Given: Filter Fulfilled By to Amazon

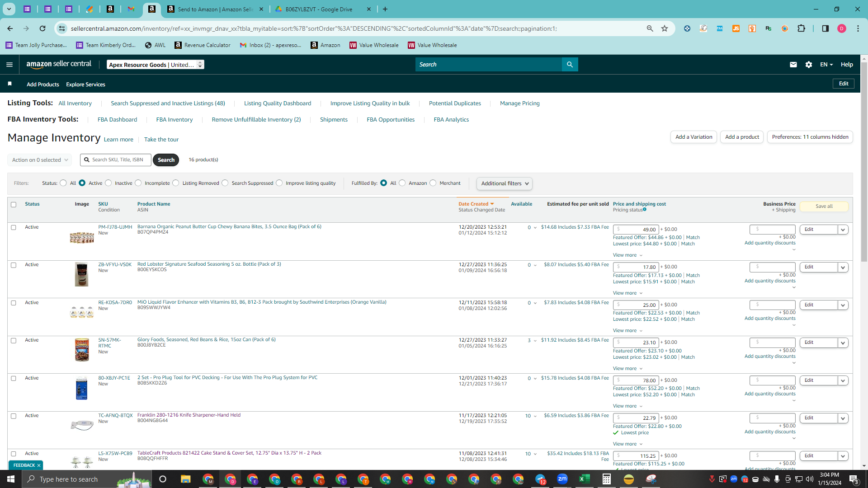Looking at the screenshot, I should (402, 183).
